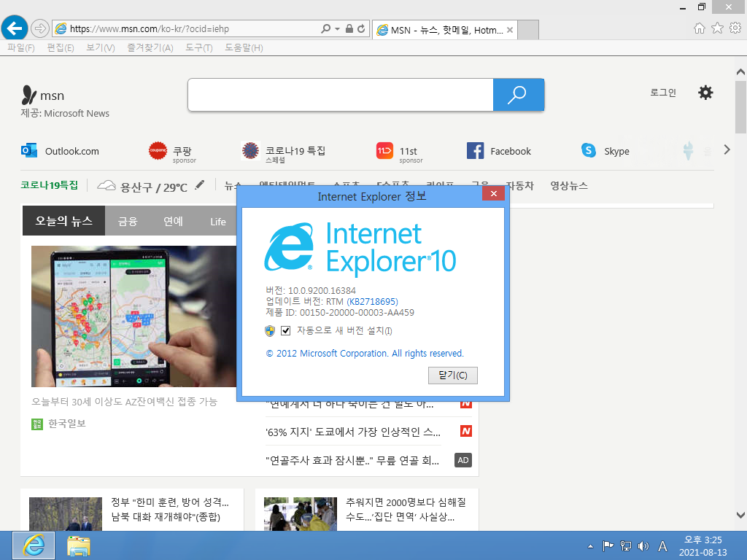
Task: Open the 11st sponsor shortcut
Action: (x=399, y=152)
